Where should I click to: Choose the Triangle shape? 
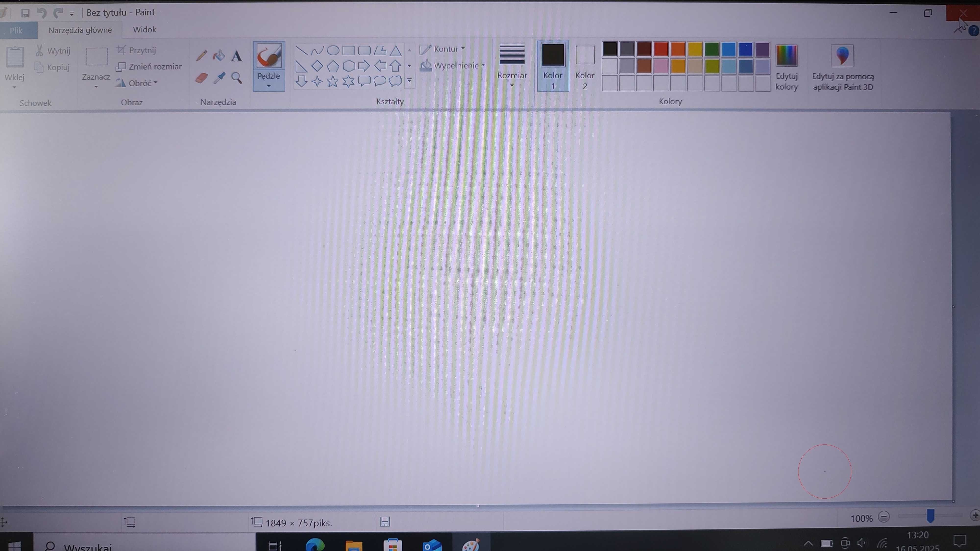(396, 51)
